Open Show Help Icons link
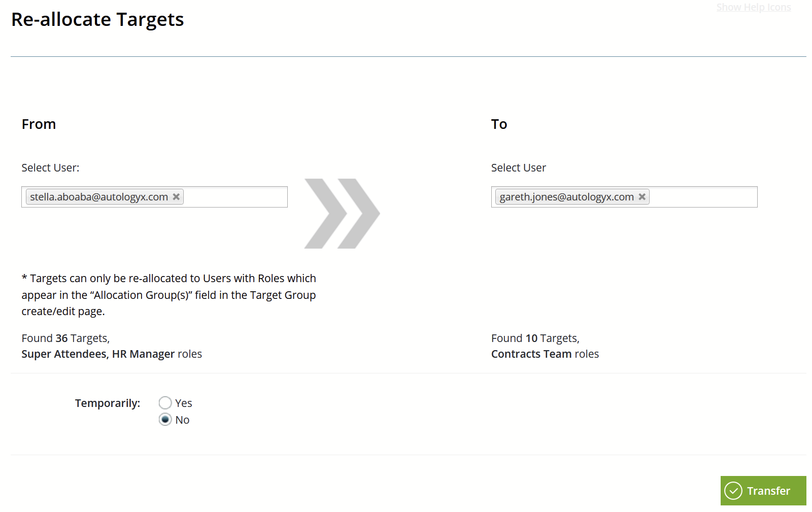The image size is (812, 512). [x=754, y=7]
